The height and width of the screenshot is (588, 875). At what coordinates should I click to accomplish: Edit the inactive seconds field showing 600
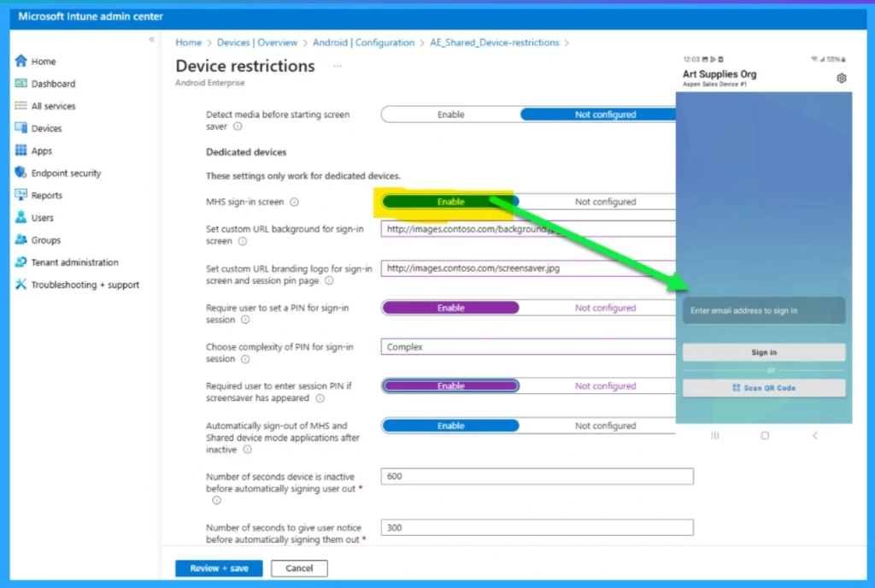coord(537,476)
